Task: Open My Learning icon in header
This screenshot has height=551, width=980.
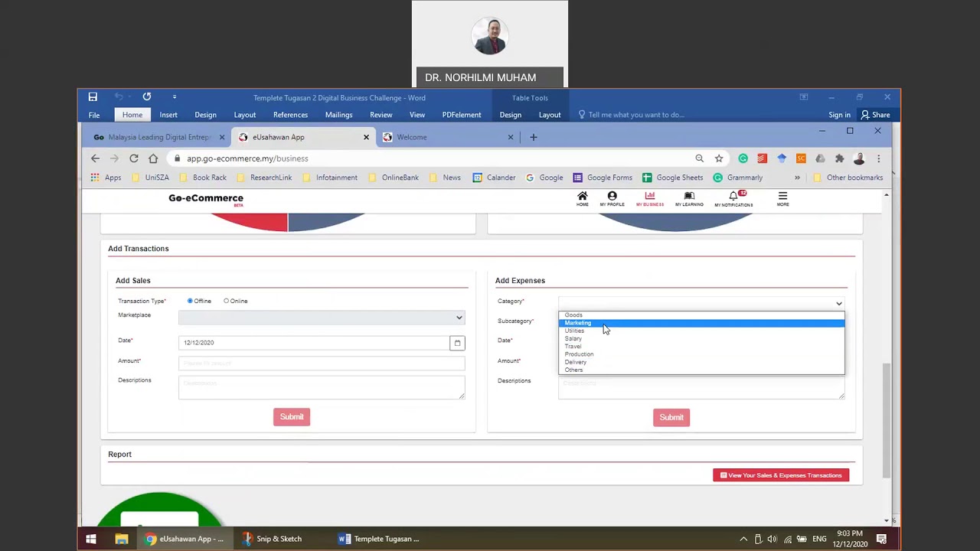Action: click(689, 198)
